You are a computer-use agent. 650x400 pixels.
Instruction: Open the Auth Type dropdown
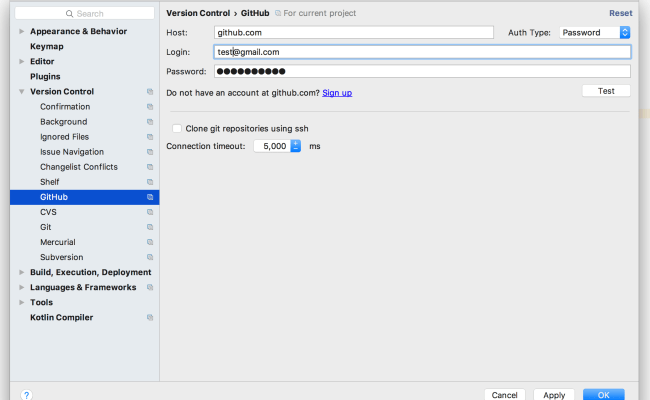595,32
